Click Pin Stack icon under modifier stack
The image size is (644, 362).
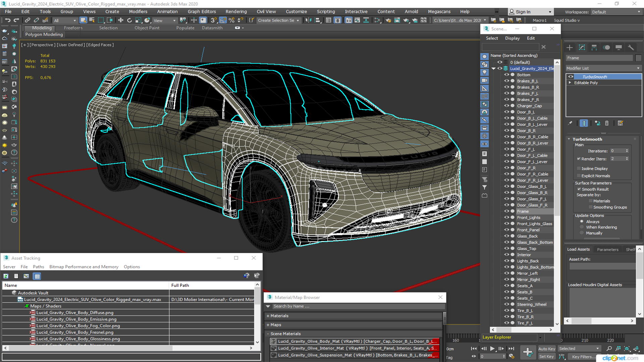(570, 123)
